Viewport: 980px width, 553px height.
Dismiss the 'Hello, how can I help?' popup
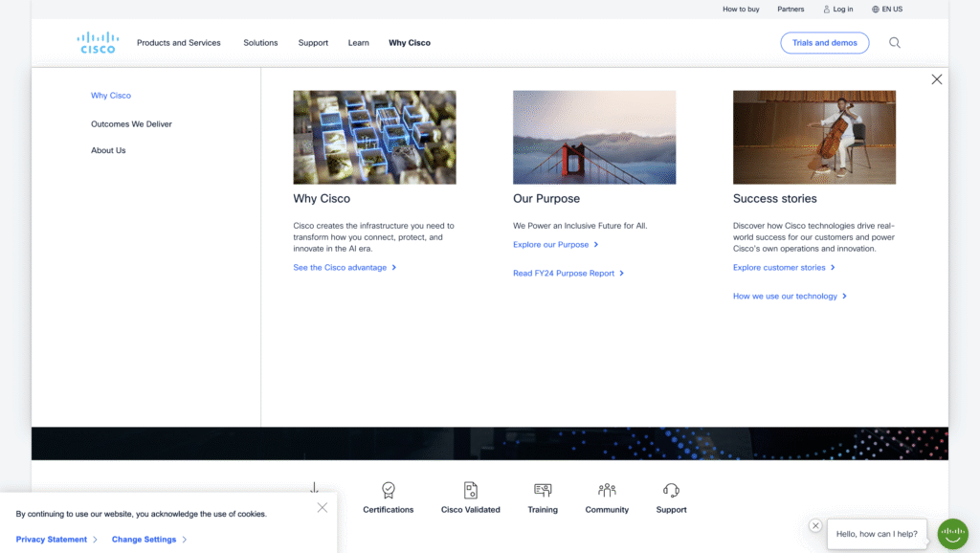point(815,525)
